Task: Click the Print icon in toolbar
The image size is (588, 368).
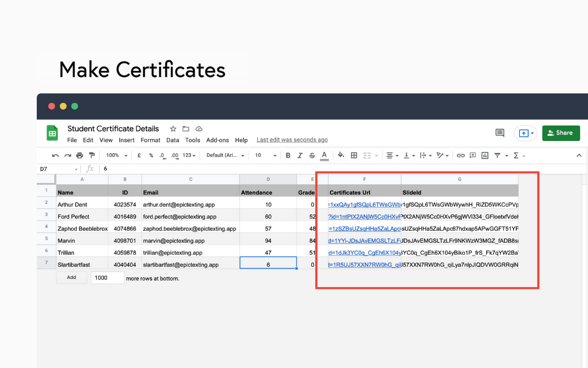Action: (79, 155)
